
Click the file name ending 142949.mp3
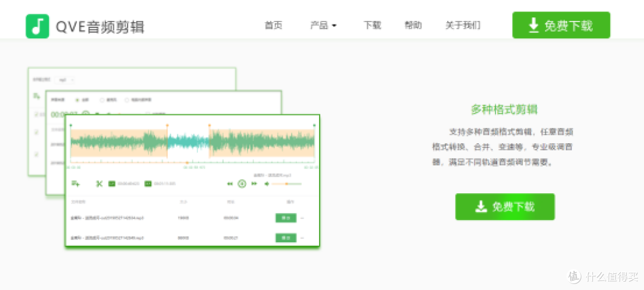[x=107, y=238]
